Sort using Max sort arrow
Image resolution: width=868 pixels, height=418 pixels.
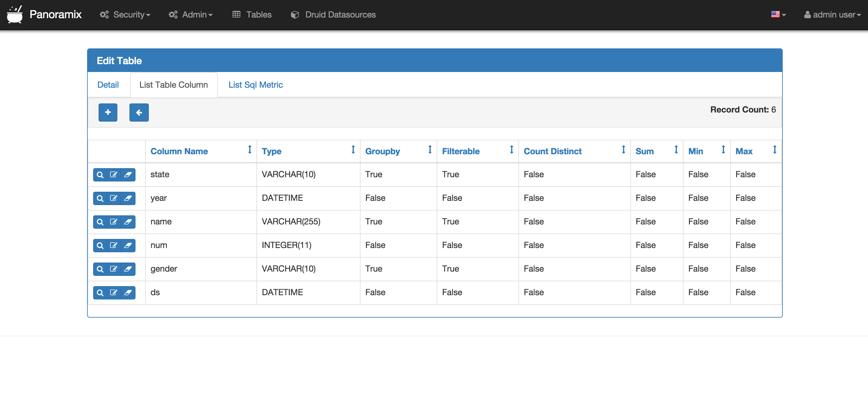(775, 149)
